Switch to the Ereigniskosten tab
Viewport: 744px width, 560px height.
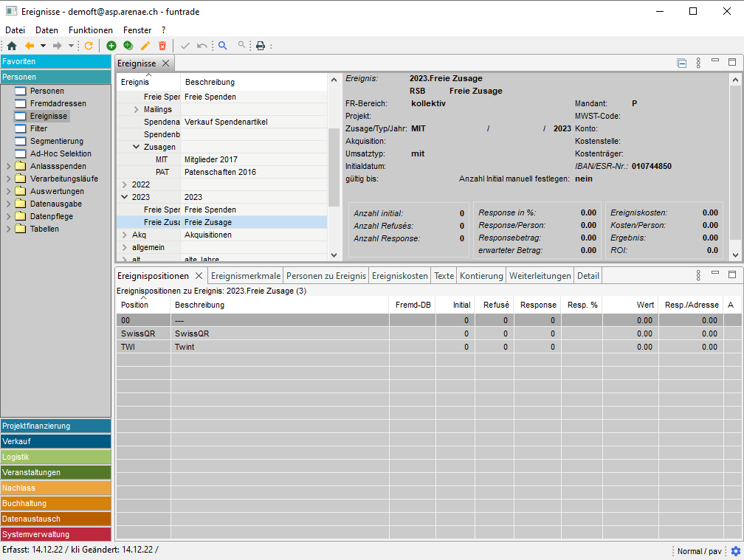tap(399, 276)
